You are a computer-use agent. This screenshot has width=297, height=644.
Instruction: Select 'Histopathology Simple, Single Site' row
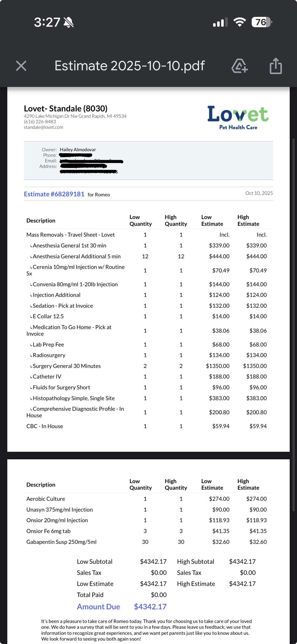pyautogui.click(x=148, y=398)
